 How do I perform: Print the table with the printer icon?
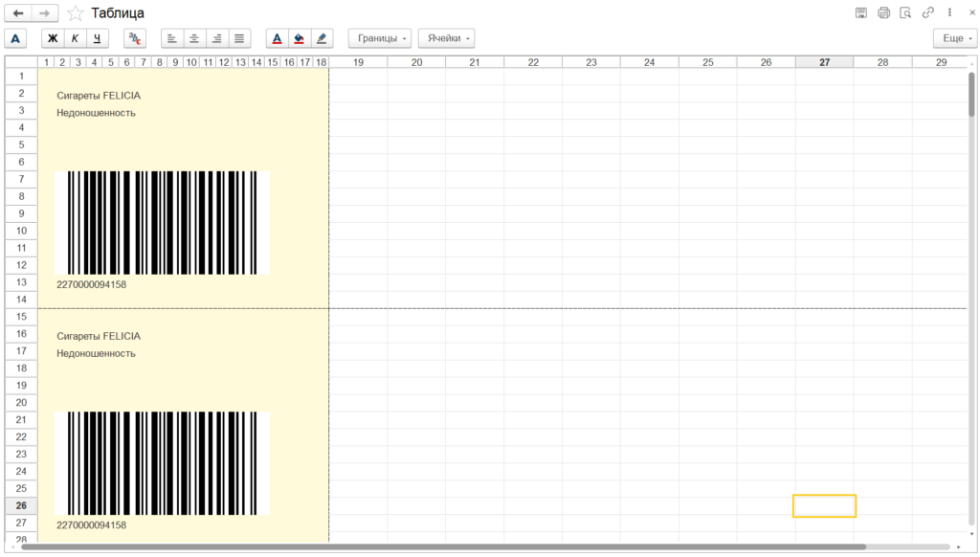coord(883,13)
